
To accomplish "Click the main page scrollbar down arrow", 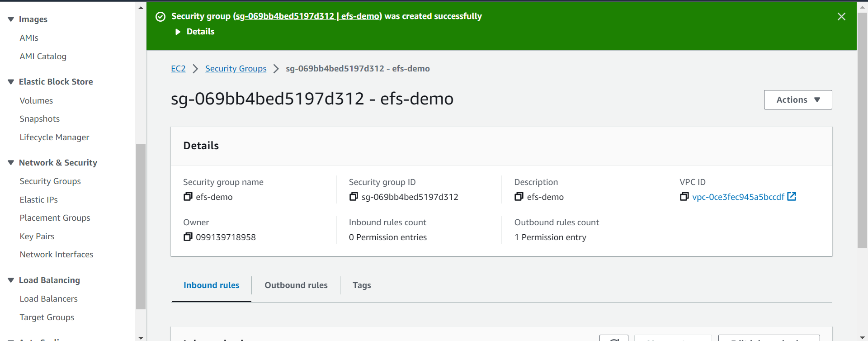I will (863, 337).
